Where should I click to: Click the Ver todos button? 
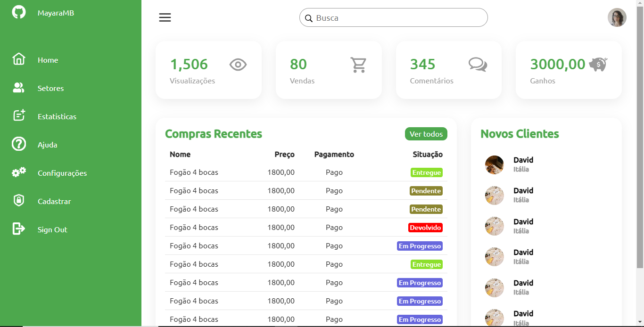pyautogui.click(x=426, y=134)
